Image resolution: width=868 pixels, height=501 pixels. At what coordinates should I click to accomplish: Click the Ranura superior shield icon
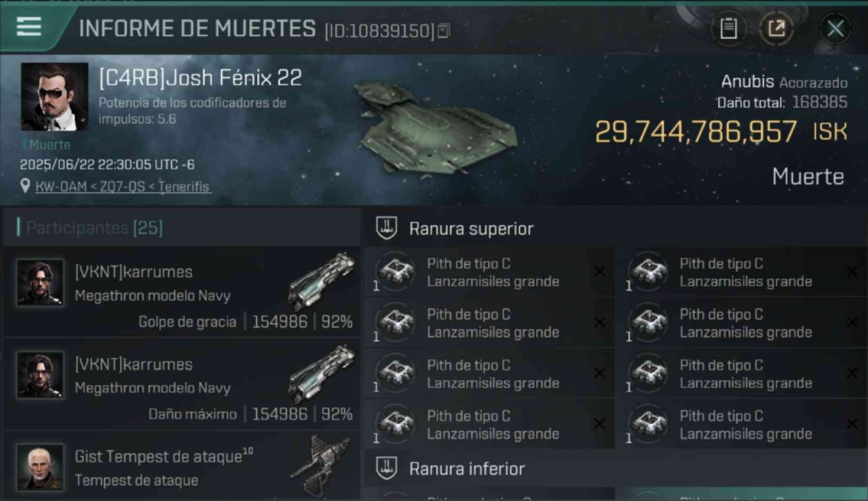pyautogui.click(x=387, y=228)
